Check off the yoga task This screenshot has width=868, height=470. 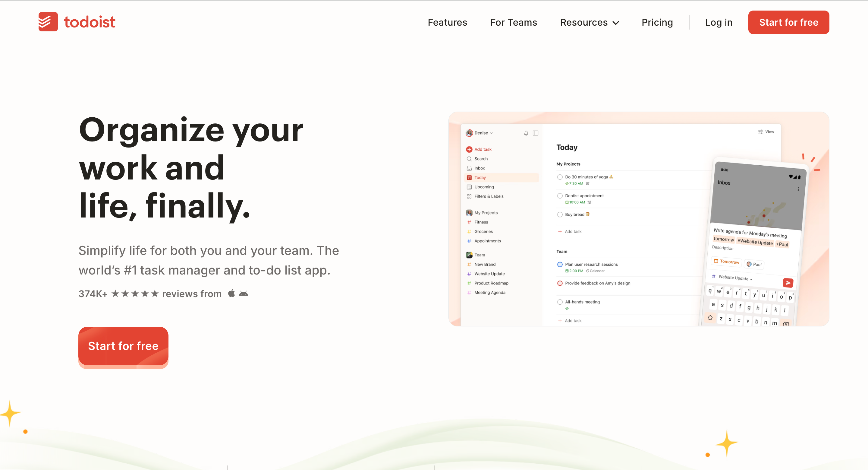tap(559, 177)
